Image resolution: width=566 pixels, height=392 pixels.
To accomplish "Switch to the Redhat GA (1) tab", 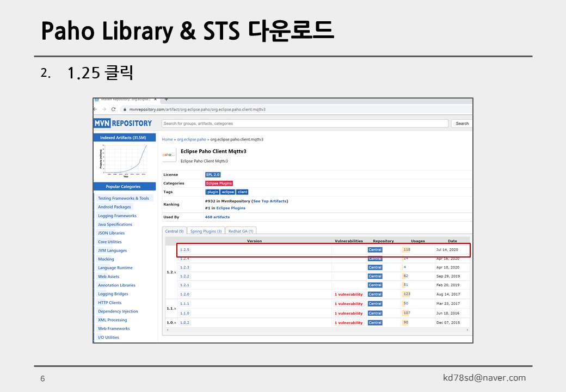I will (241, 231).
